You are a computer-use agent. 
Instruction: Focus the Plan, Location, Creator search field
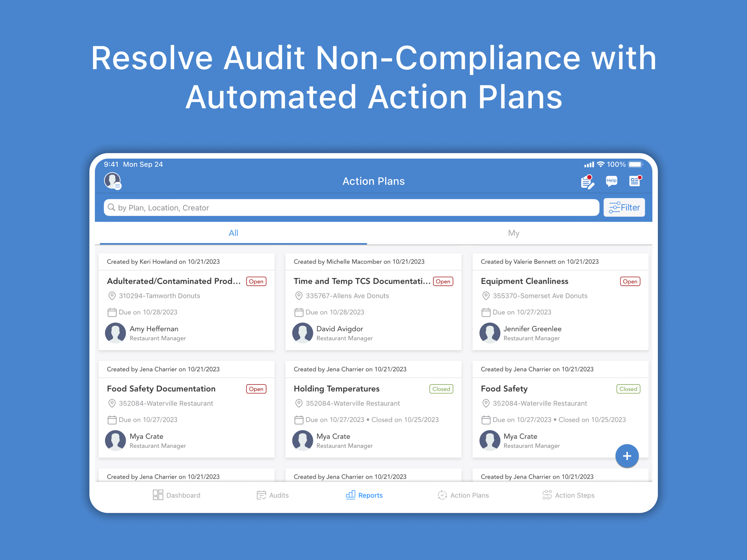click(x=351, y=207)
